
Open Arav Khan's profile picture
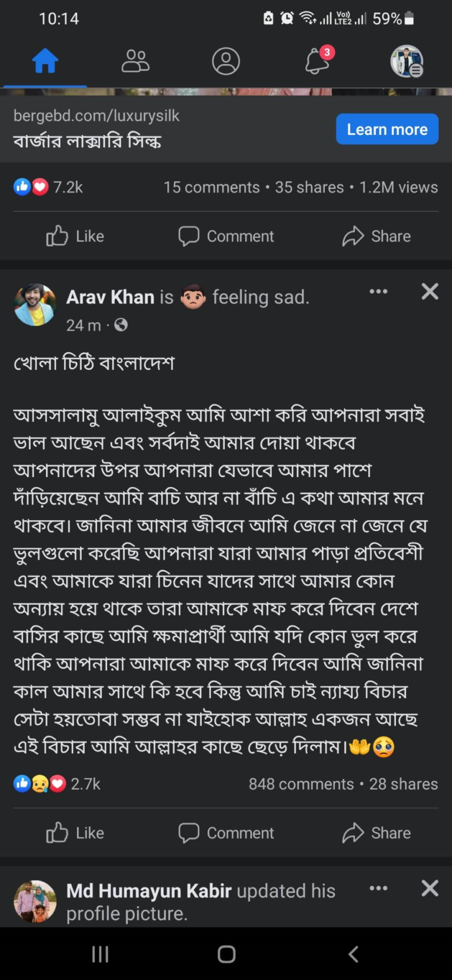(35, 304)
